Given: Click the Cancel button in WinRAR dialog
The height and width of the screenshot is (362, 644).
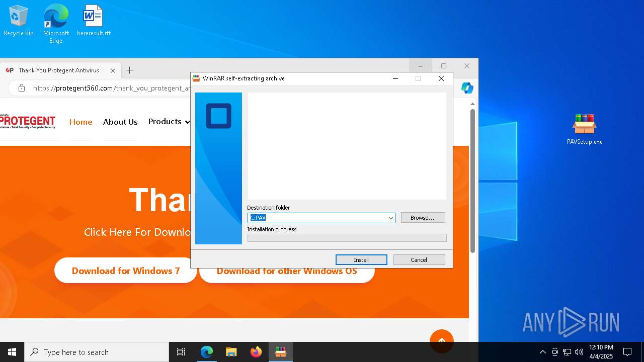Looking at the screenshot, I should click(x=419, y=260).
